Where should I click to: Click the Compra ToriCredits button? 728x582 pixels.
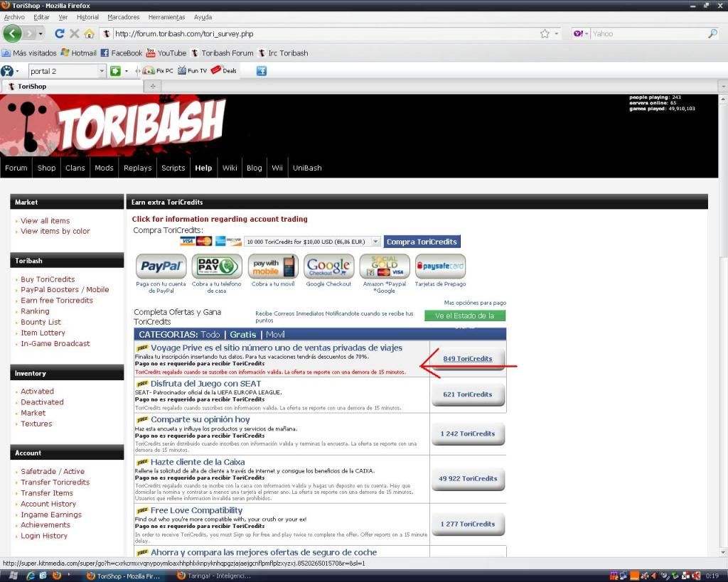point(422,242)
